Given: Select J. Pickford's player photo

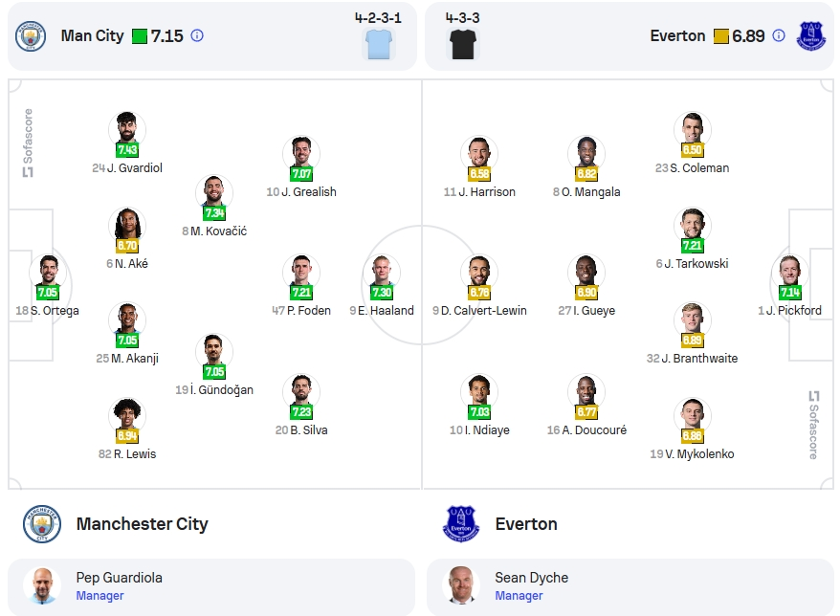Looking at the screenshot, I should tap(789, 272).
